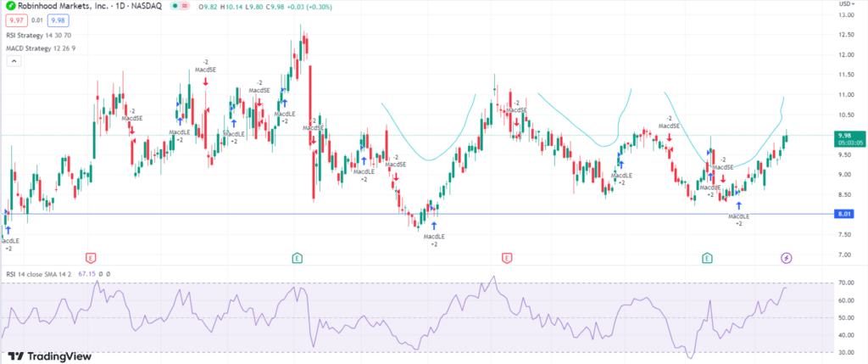Click the purple lightning event marker
Image resolution: width=868 pixels, height=364 pixels.
click(x=787, y=257)
